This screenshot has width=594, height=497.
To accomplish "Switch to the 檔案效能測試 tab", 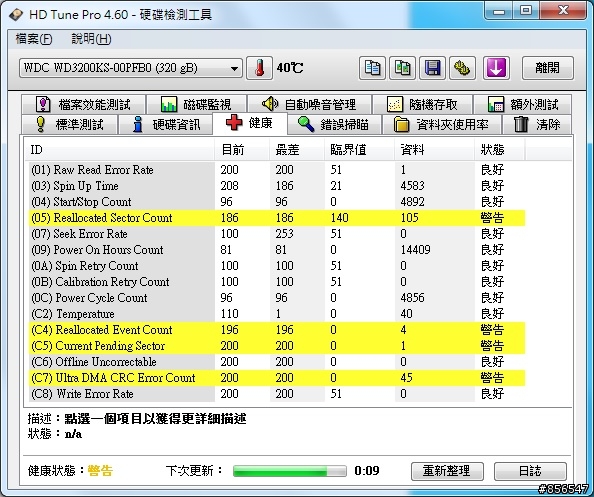I will point(83,104).
